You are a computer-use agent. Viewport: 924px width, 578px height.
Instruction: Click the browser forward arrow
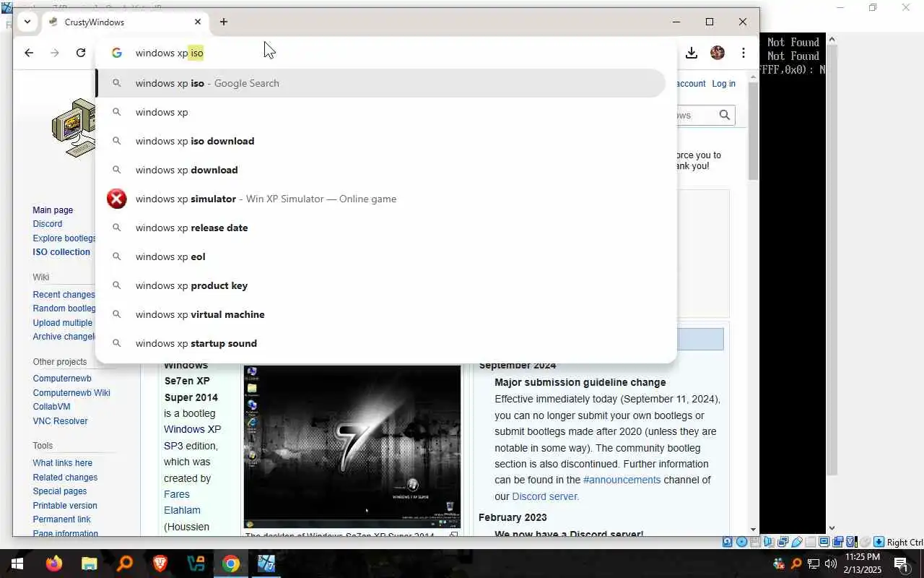pyautogui.click(x=55, y=53)
